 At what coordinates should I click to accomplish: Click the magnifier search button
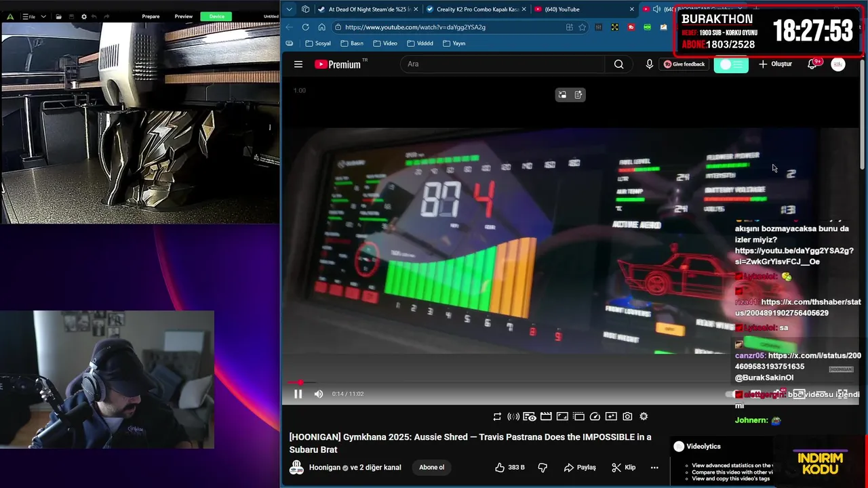coord(618,64)
